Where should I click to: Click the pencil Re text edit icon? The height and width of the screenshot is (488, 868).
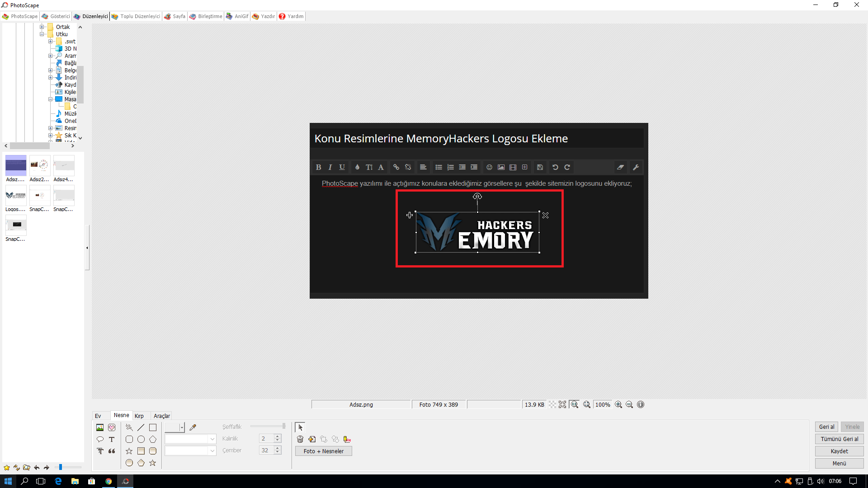tap(347, 439)
